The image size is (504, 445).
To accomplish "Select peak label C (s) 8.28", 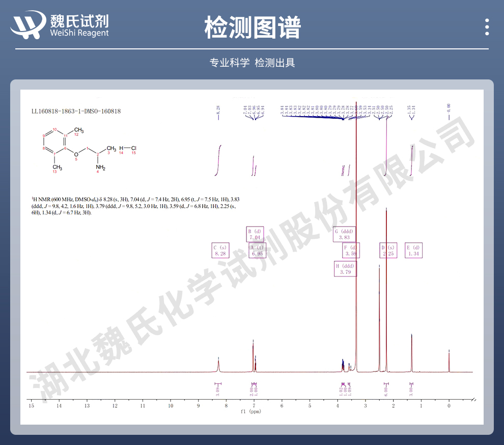I will point(220,251).
